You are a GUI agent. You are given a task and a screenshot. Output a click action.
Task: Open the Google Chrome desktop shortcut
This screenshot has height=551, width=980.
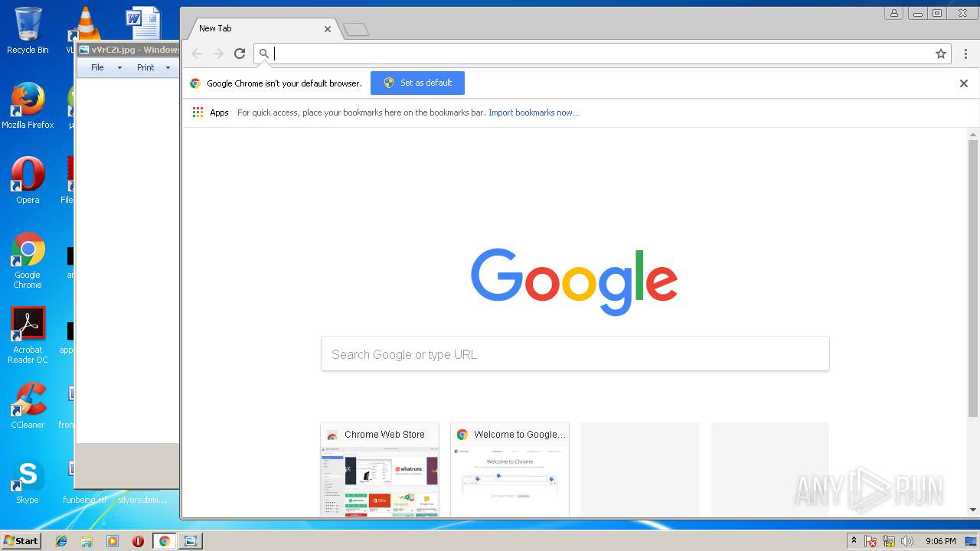click(x=28, y=260)
